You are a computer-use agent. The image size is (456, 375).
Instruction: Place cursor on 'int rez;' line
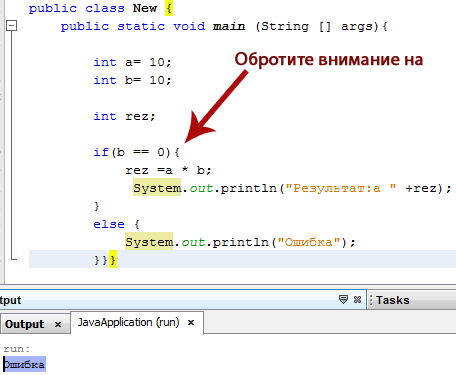(x=124, y=116)
